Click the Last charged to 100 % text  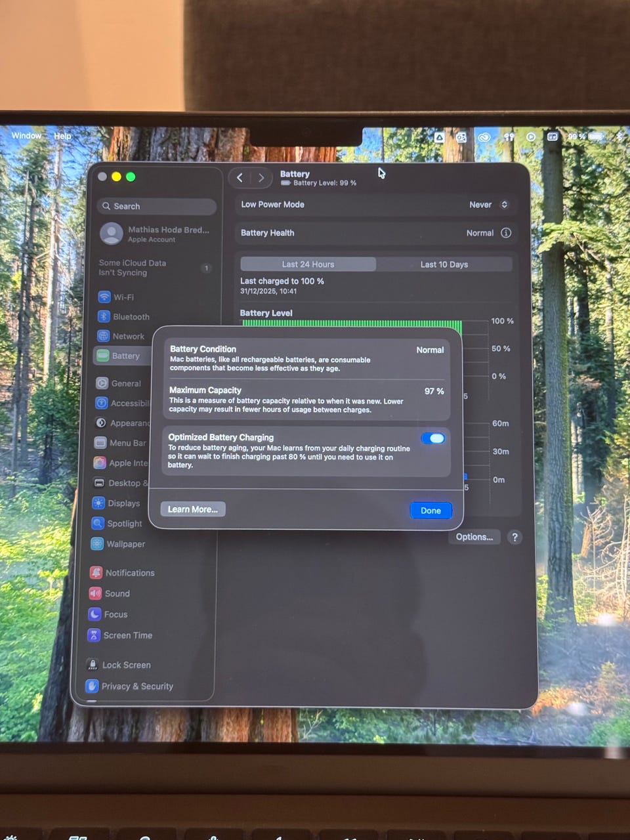[282, 281]
